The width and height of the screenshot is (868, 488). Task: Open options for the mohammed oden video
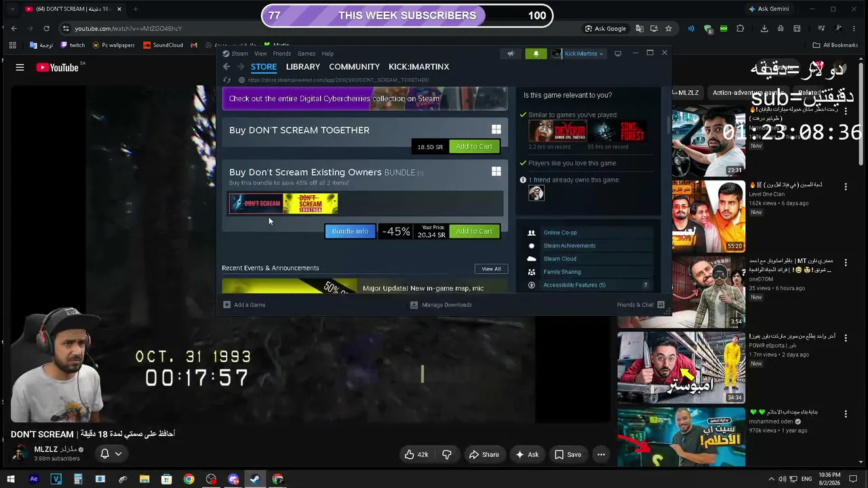click(x=846, y=413)
